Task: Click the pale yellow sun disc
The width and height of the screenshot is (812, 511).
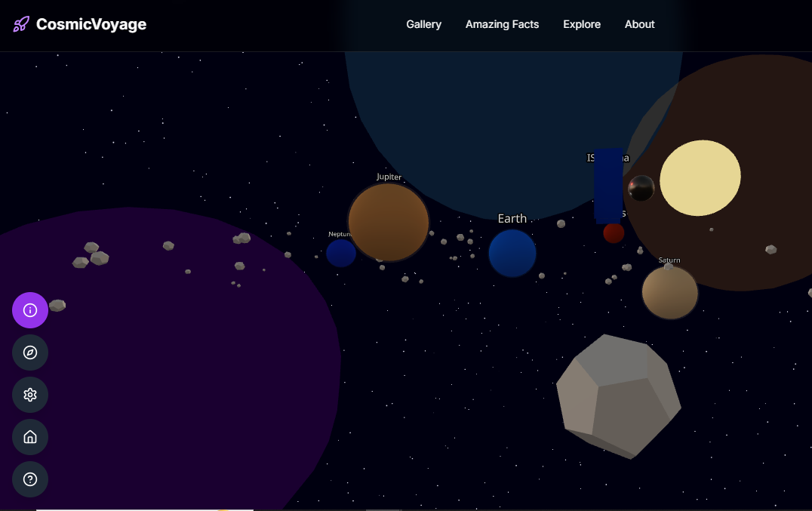Action: pos(700,178)
